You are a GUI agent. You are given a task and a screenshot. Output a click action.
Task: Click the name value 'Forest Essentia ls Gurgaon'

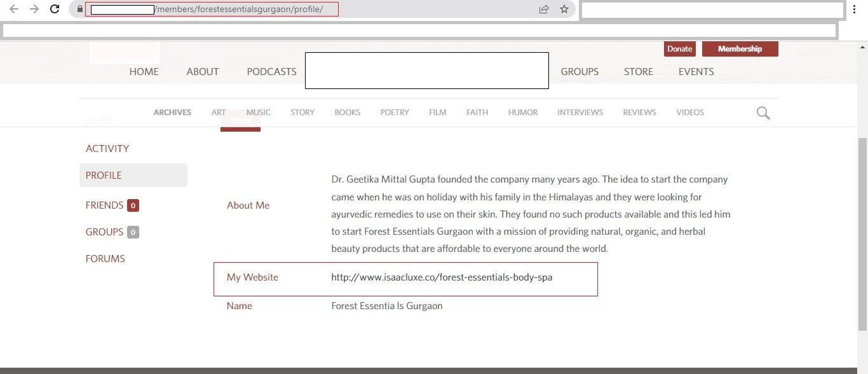tap(387, 306)
